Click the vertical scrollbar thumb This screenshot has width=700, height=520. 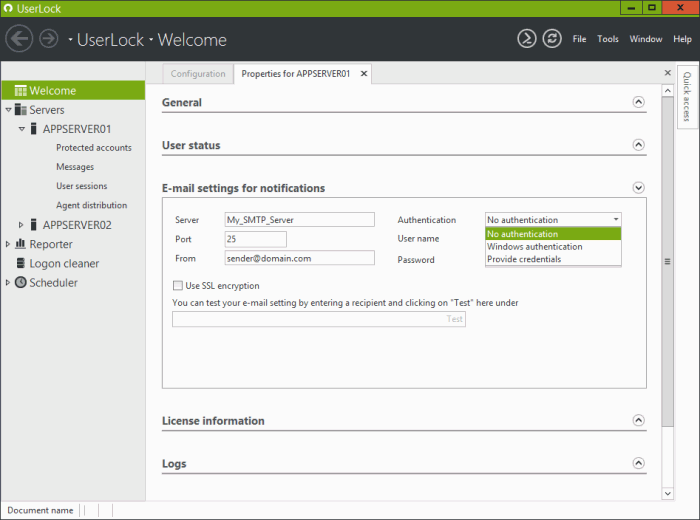[667, 262]
